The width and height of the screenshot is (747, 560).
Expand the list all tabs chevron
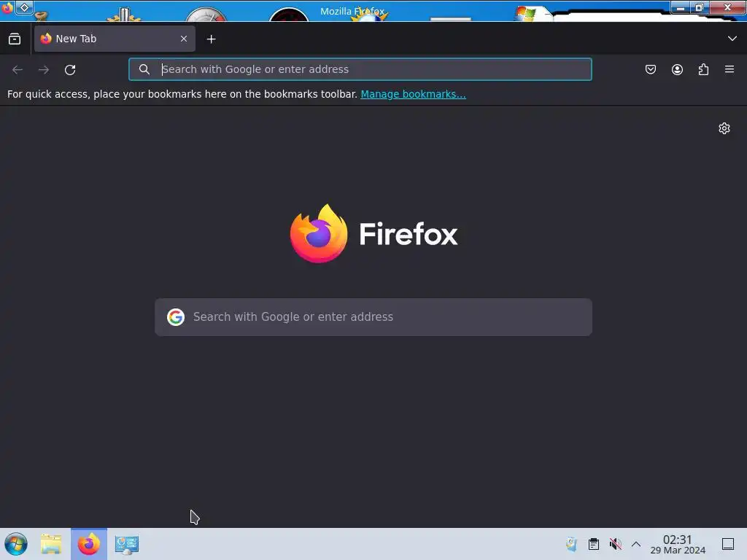click(x=732, y=39)
